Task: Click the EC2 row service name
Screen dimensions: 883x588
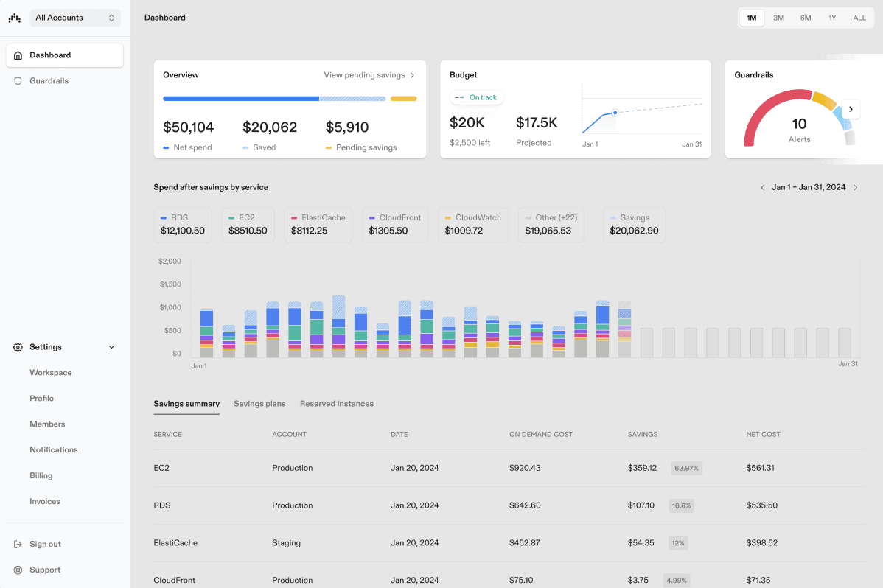Action: [x=161, y=468]
